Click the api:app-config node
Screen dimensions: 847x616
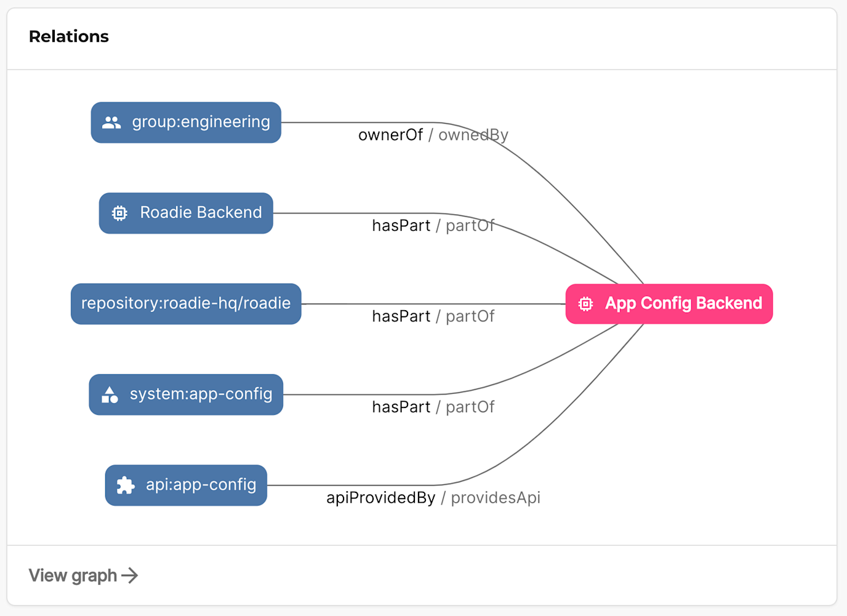[x=185, y=485]
